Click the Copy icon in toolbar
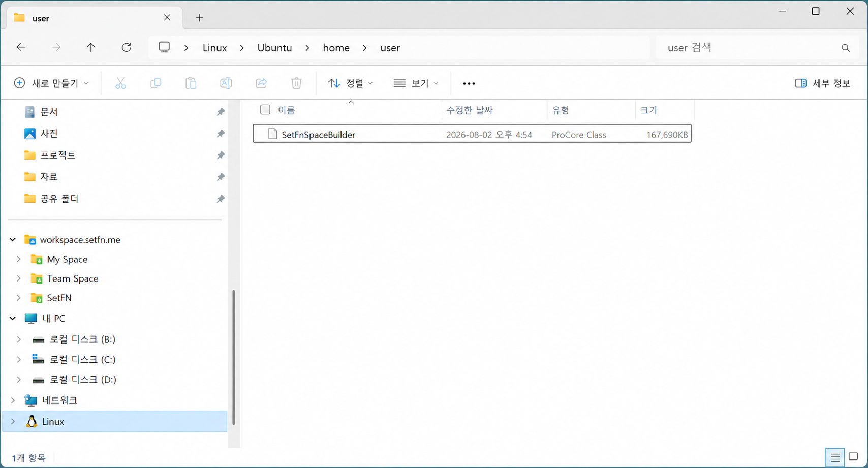 click(x=156, y=83)
